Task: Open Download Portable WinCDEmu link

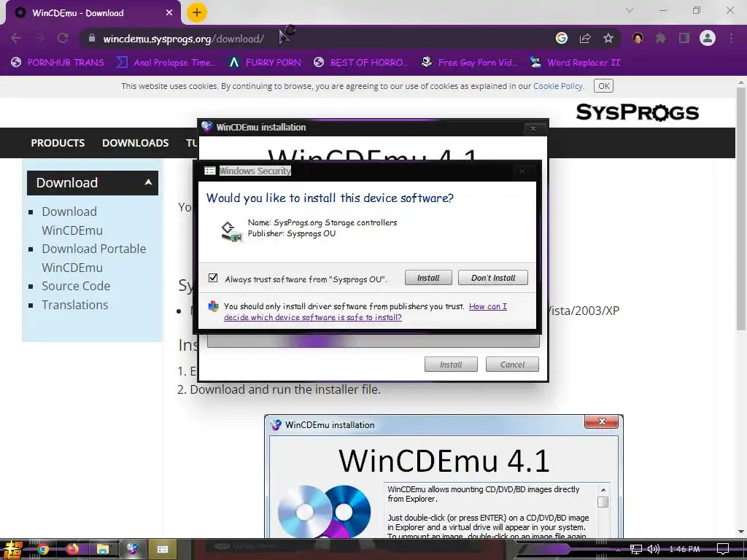Action: tap(93, 257)
